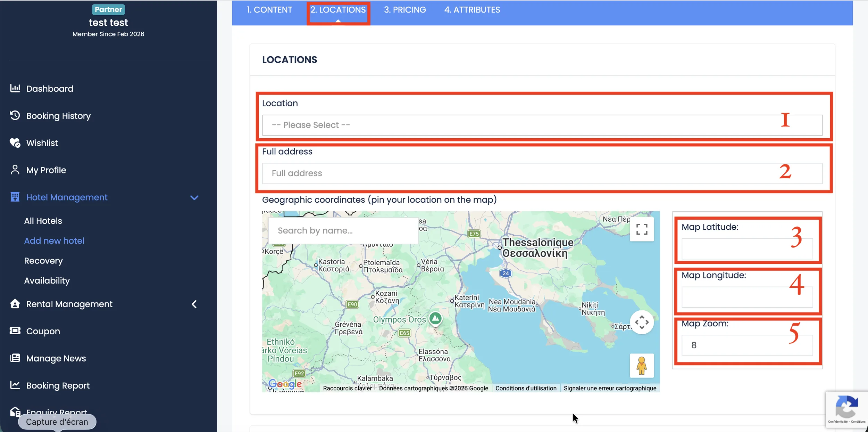
Task: Go to the 1. CONTENT tab
Action: pyautogui.click(x=269, y=10)
